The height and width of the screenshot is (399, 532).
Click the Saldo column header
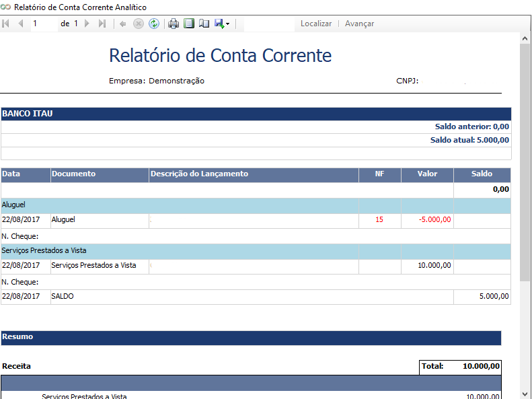(x=482, y=175)
